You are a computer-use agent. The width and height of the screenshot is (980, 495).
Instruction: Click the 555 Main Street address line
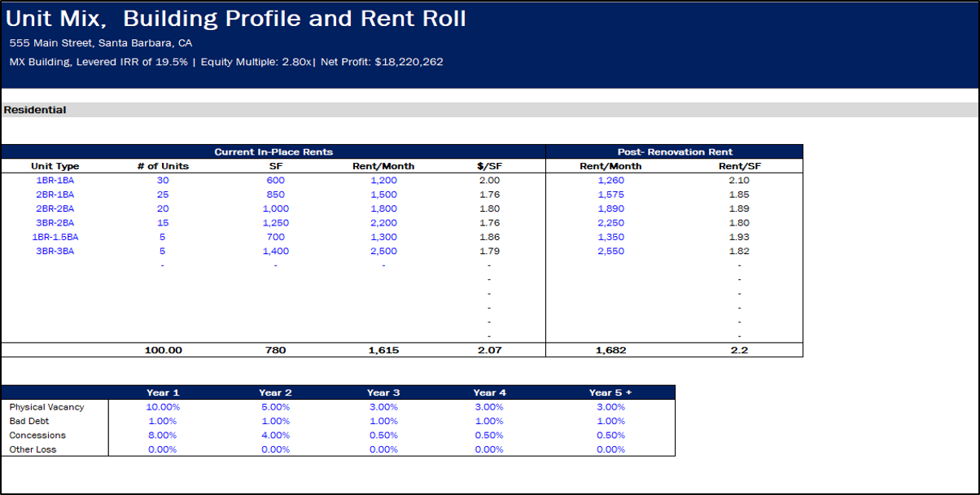[x=101, y=43]
